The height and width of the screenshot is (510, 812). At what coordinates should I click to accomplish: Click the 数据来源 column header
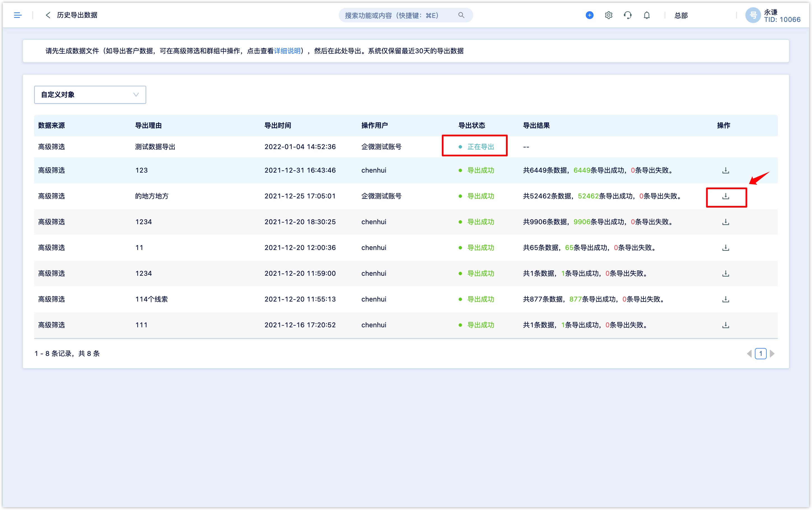pyautogui.click(x=52, y=126)
